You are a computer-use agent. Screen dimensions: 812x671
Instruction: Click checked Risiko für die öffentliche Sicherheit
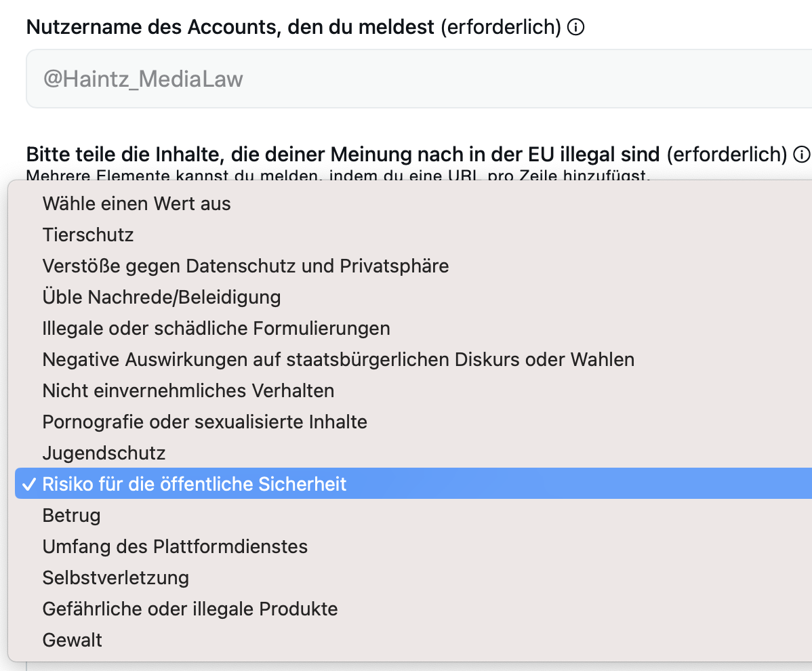[x=194, y=484]
